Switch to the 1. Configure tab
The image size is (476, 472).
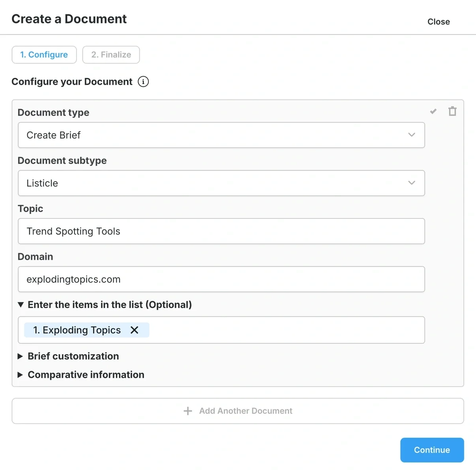(x=44, y=55)
